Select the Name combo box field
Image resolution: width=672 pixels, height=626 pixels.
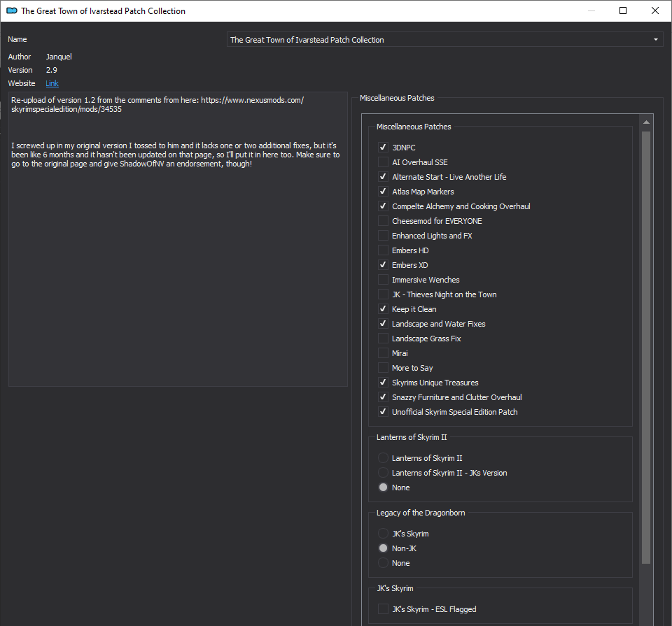click(445, 39)
